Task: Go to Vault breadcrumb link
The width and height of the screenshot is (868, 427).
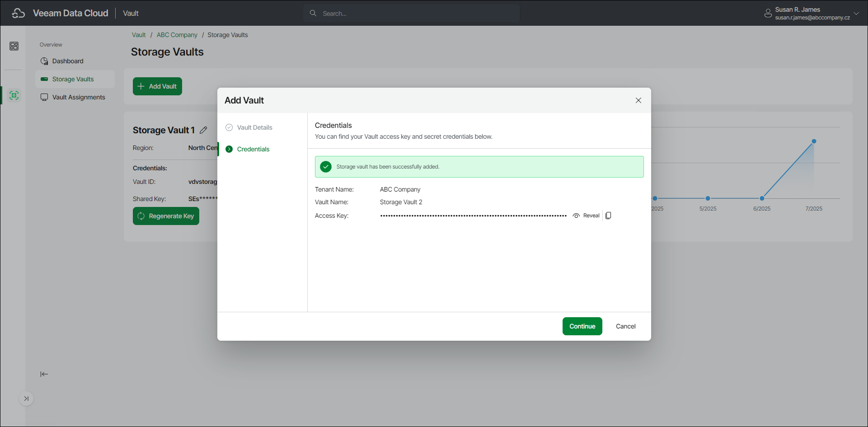Action: coord(139,35)
